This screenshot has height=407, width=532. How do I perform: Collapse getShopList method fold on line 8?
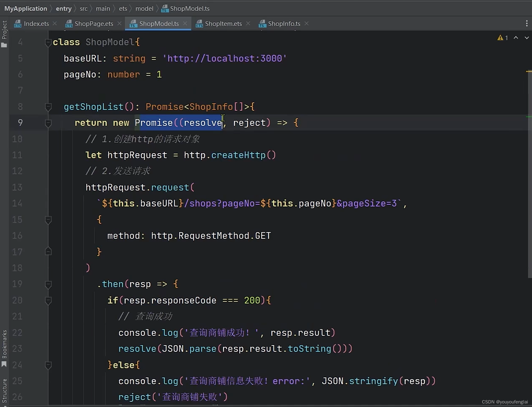point(48,107)
